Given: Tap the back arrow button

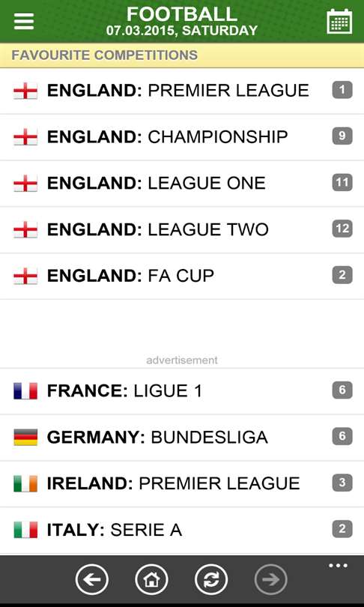Looking at the screenshot, I should pyautogui.click(x=92, y=579).
